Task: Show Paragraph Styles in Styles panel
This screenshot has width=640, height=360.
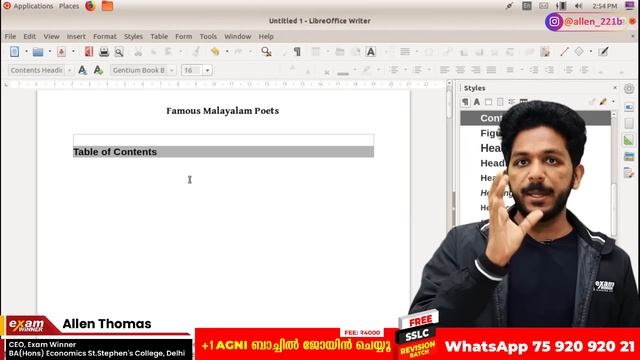Action: tap(465, 102)
